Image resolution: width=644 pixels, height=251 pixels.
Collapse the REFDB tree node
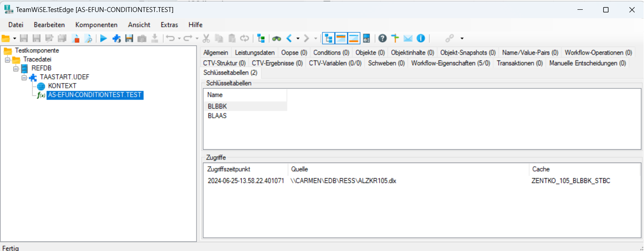(16, 68)
